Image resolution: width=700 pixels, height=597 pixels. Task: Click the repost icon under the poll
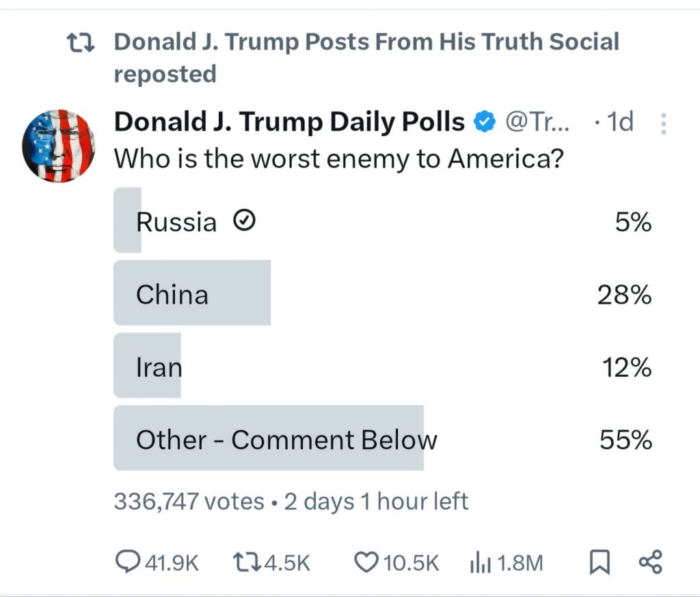(247, 562)
